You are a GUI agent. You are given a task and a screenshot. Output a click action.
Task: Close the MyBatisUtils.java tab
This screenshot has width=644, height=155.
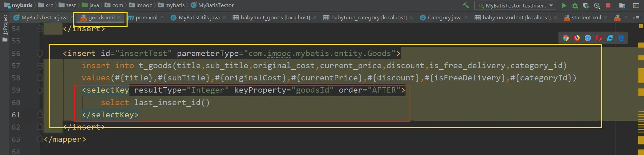pos(225,17)
